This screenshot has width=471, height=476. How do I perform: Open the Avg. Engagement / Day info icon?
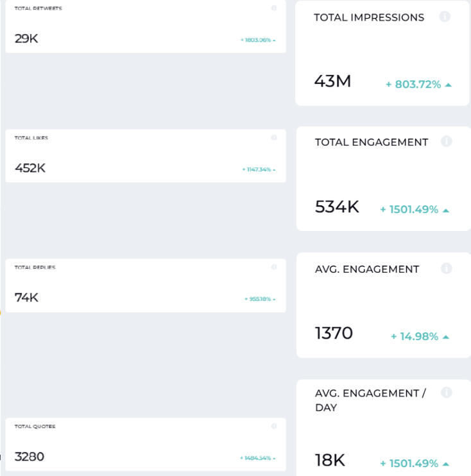click(447, 393)
